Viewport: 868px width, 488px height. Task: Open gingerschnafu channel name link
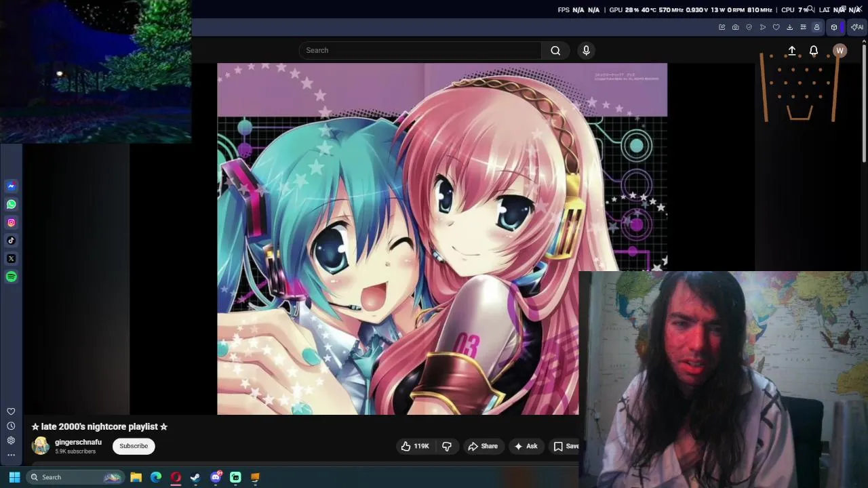click(78, 442)
